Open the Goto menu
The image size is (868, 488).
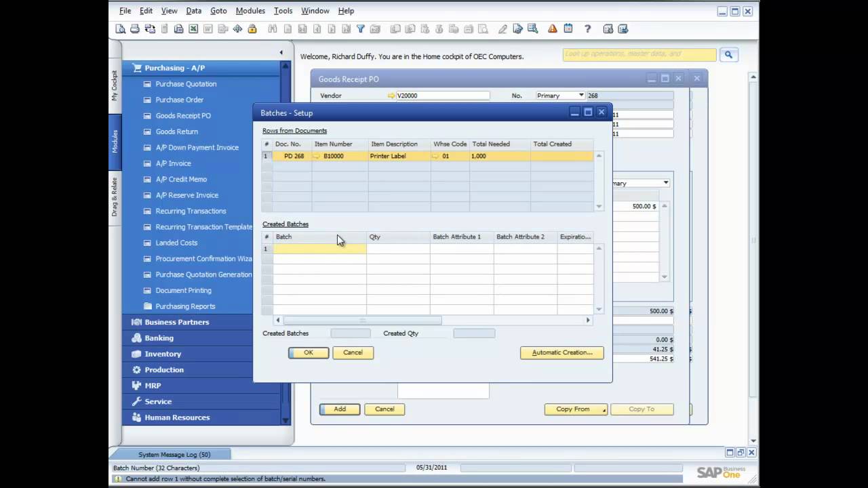tap(218, 11)
